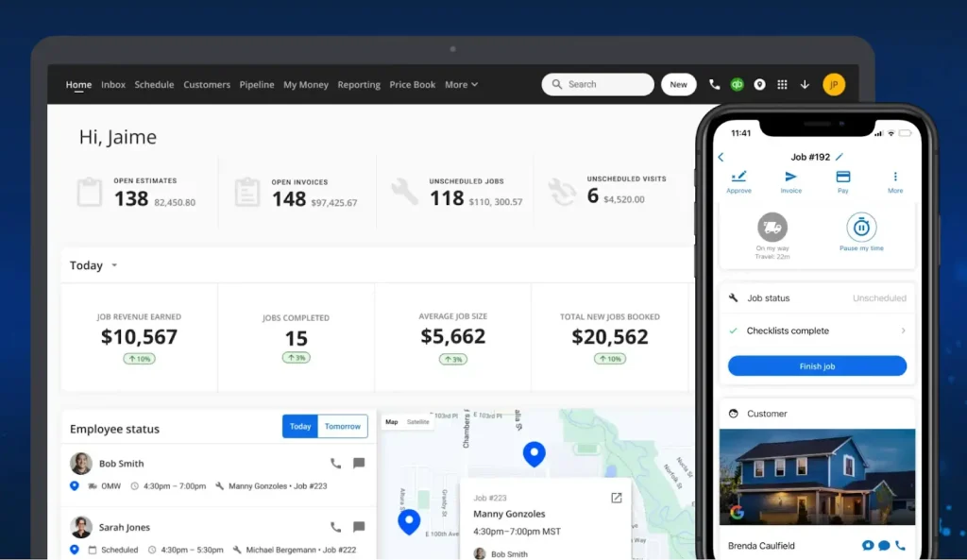Message Bob Smith using chat icon

click(359, 463)
